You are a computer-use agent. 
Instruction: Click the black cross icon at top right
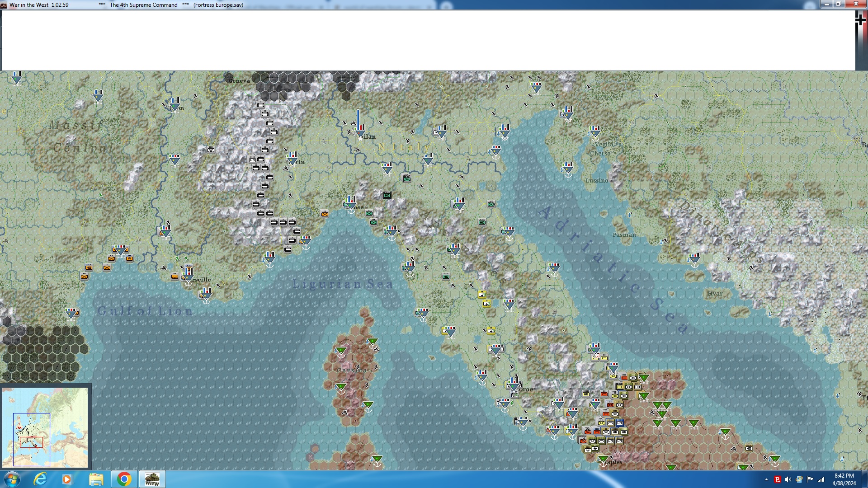(x=860, y=20)
